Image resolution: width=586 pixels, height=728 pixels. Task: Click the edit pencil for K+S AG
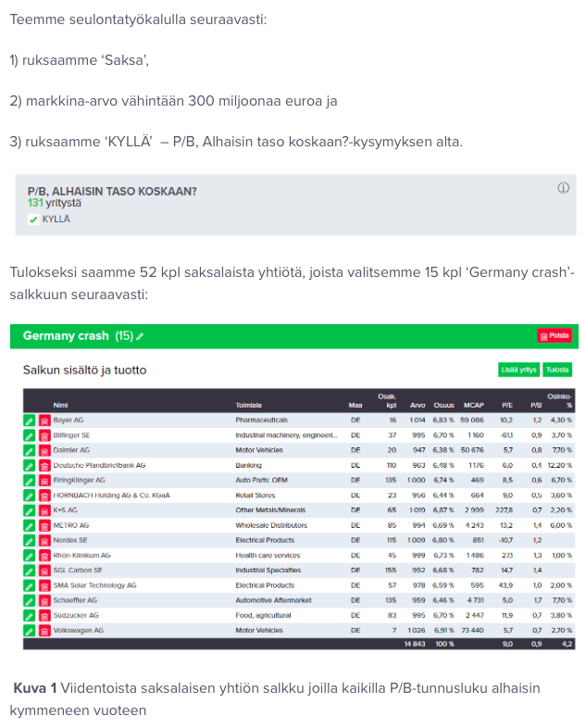pyautogui.click(x=29, y=510)
